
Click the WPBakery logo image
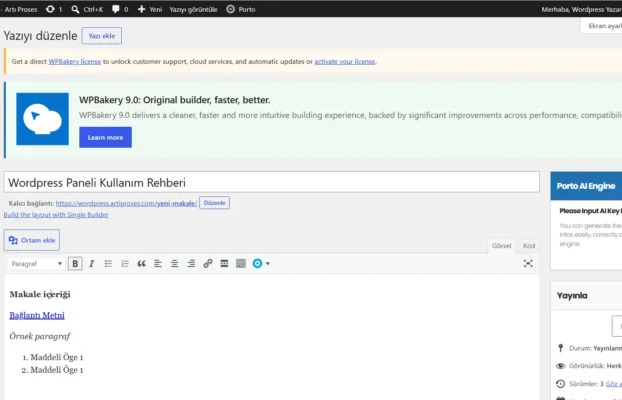pos(42,119)
